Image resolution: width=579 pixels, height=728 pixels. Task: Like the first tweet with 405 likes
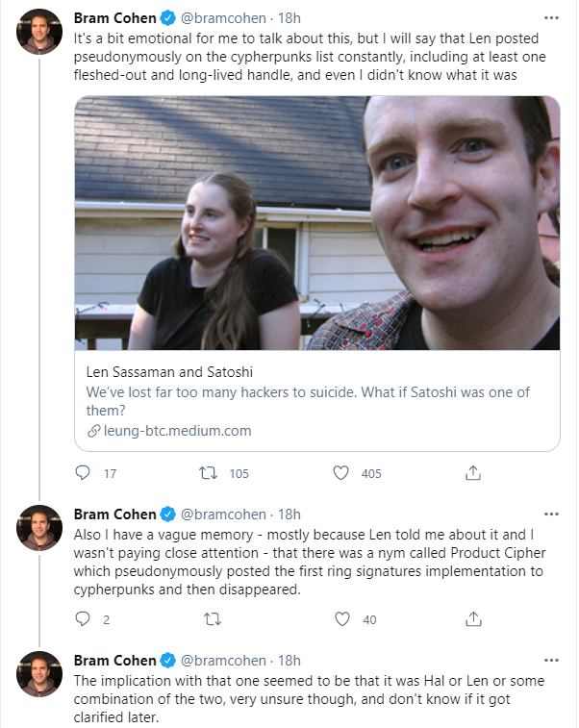tap(340, 473)
